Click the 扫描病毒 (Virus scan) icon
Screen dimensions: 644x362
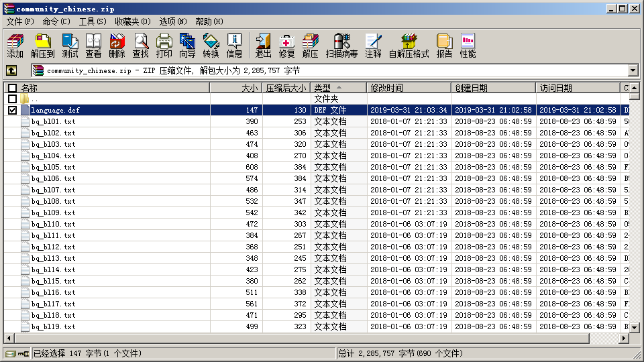tap(341, 46)
